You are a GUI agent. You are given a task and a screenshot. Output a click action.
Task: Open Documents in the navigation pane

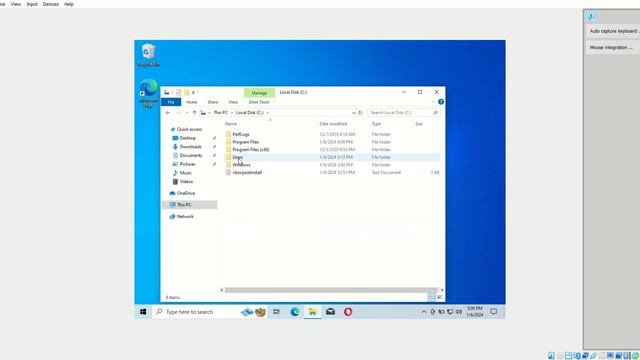pyautogui.click(x=191, y=156)
